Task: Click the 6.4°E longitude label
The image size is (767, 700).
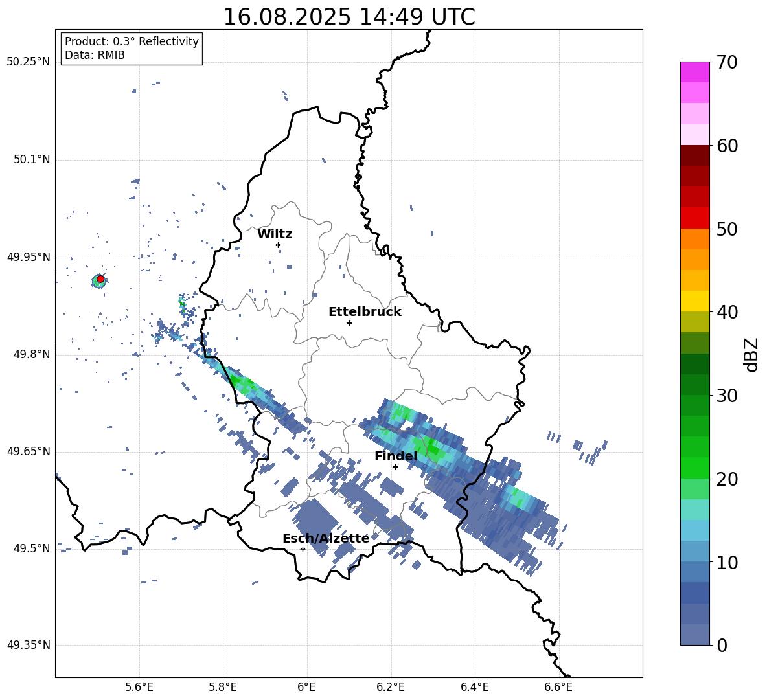Action: coord(475,687)
